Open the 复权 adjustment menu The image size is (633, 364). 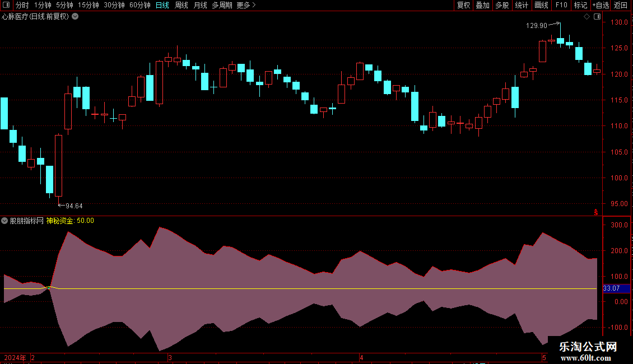tap(463, 5)
